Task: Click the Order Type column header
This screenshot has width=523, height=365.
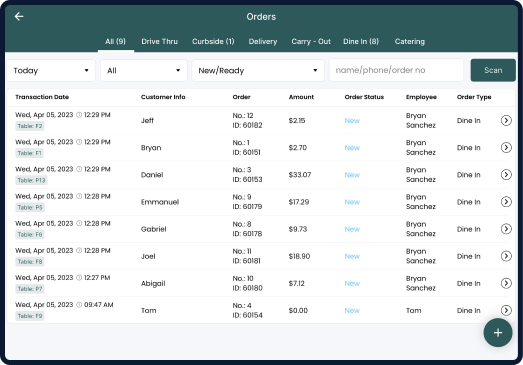Action: 474,97
